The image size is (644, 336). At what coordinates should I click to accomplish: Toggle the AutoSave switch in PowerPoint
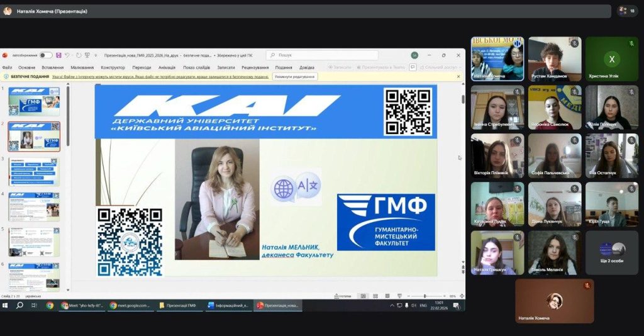(46, 55)
